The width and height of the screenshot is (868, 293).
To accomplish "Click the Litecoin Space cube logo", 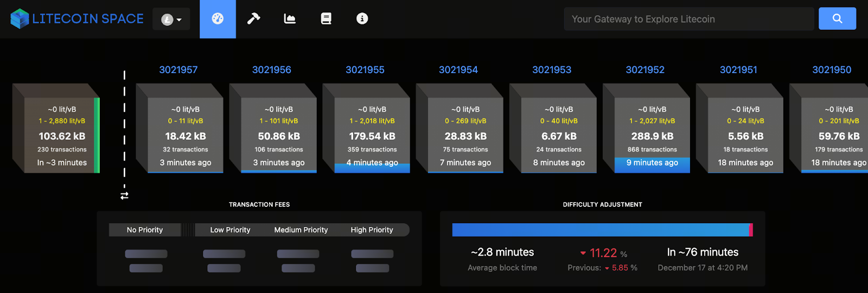I will point(20,19).
